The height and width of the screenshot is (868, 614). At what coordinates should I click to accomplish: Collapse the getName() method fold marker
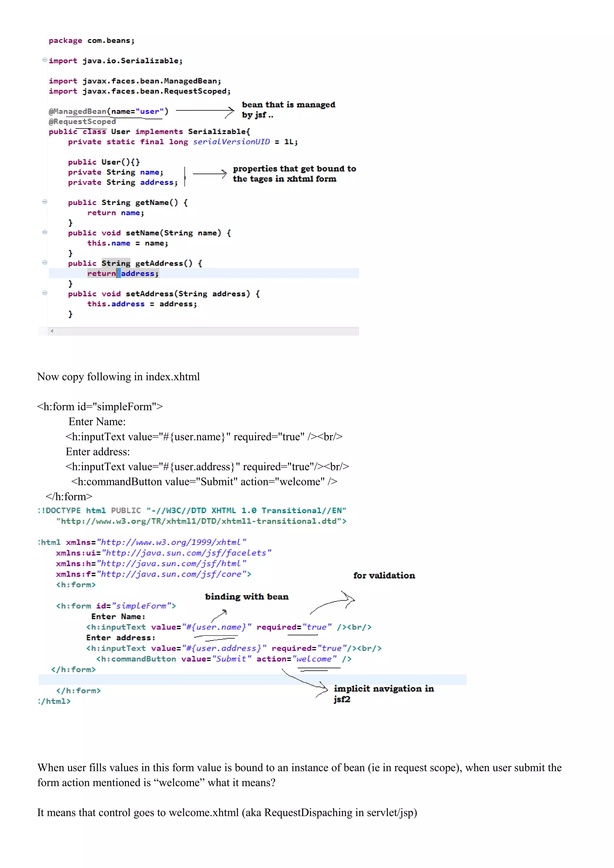tap(45, 202)
